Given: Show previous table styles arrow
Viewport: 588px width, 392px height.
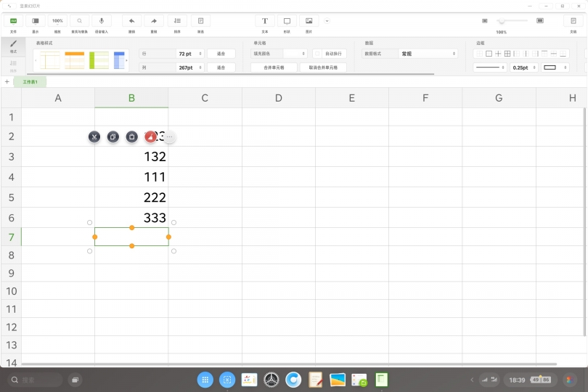Looking at the screenshot, I should pyautogui.click(x=36, y=60).
